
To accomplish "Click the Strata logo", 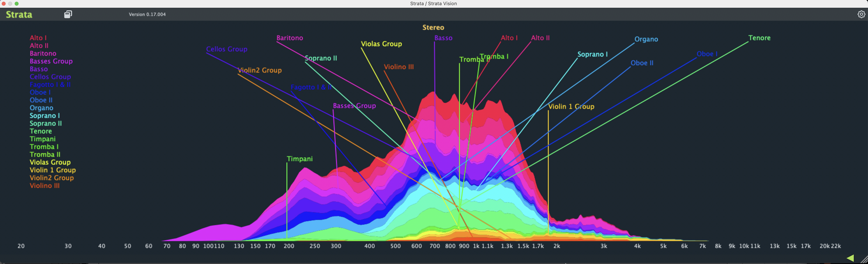I will click(x=19, y=14).
